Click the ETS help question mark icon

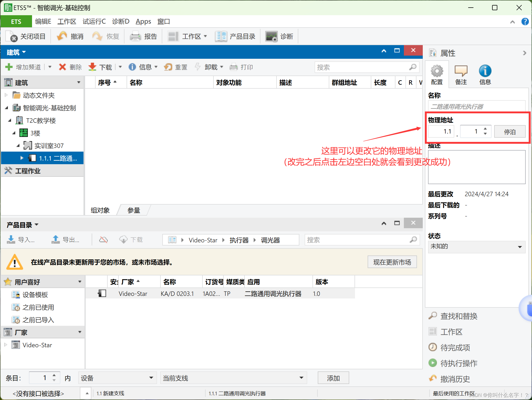click(x=525, y=22)
